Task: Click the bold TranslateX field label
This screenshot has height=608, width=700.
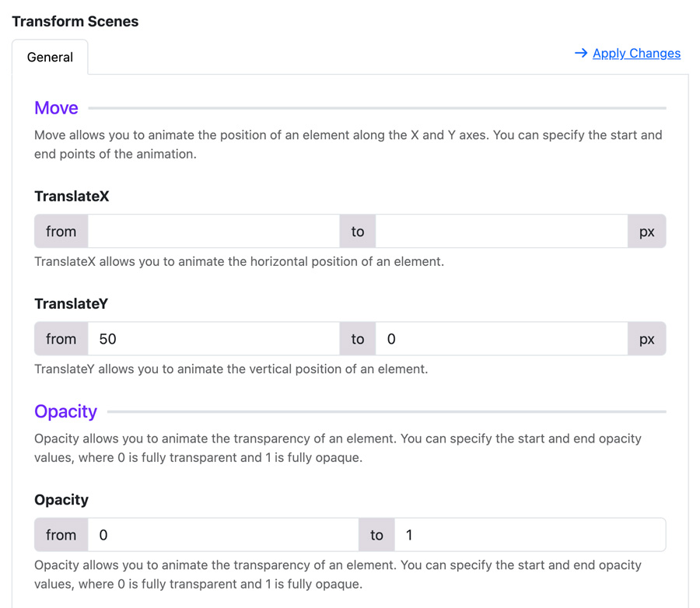Action: (x=72, y=196)
